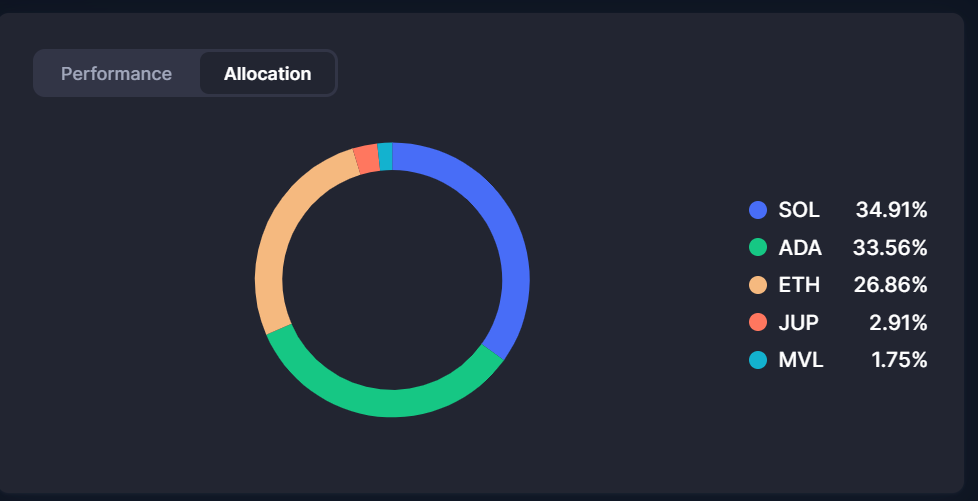Click the orange ETH legend dot
Image resolution: width=978 pixels, height=501 pixels.
758,285
